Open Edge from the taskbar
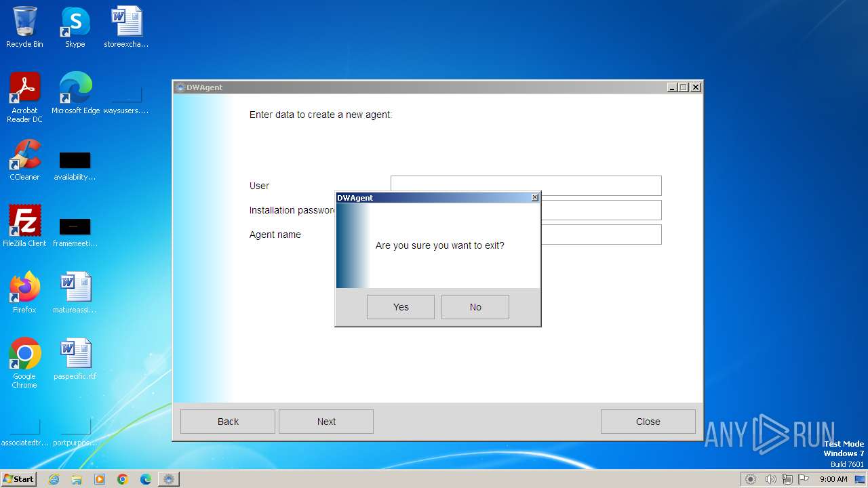868x488 pixels. (146, 479)
